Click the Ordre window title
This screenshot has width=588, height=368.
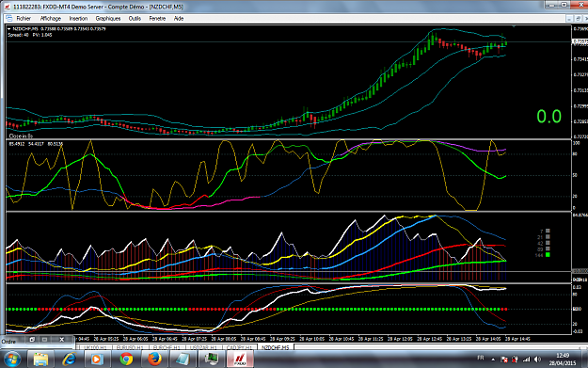click(8, 342)
